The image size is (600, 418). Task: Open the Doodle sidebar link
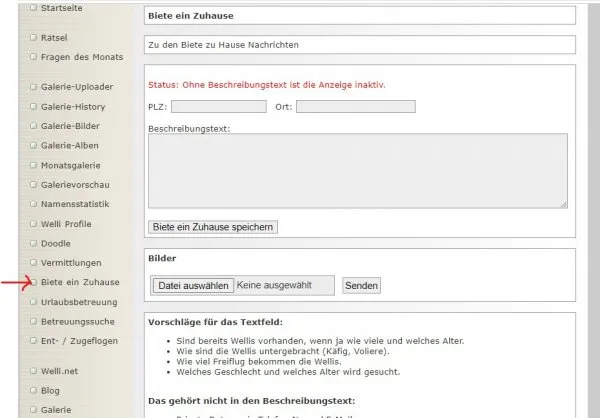(55, 243)
